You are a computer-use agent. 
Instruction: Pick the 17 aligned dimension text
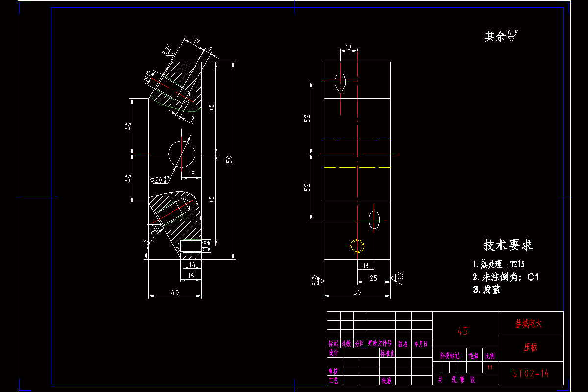(x=196, y=42)
